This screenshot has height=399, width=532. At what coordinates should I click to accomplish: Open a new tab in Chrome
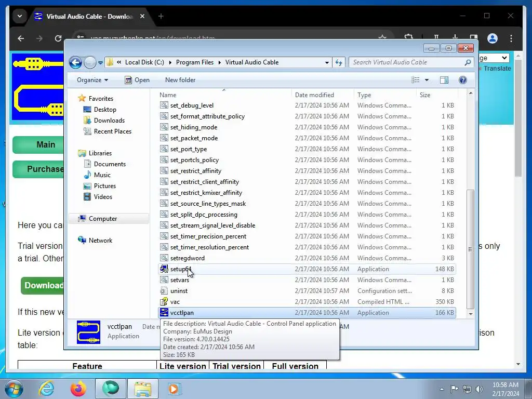(x=161, y=16)
